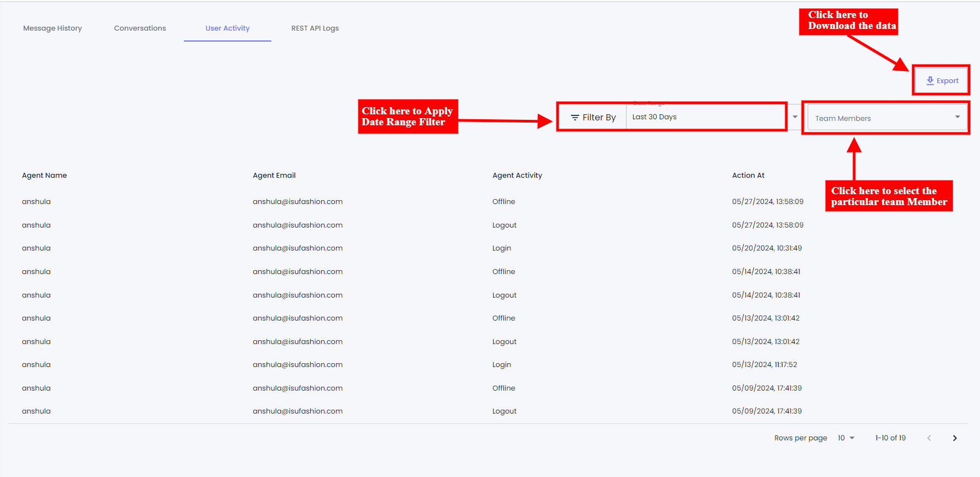980x477 pixels.
Task: Switch to Message History tab
Action: click(53, 28)
